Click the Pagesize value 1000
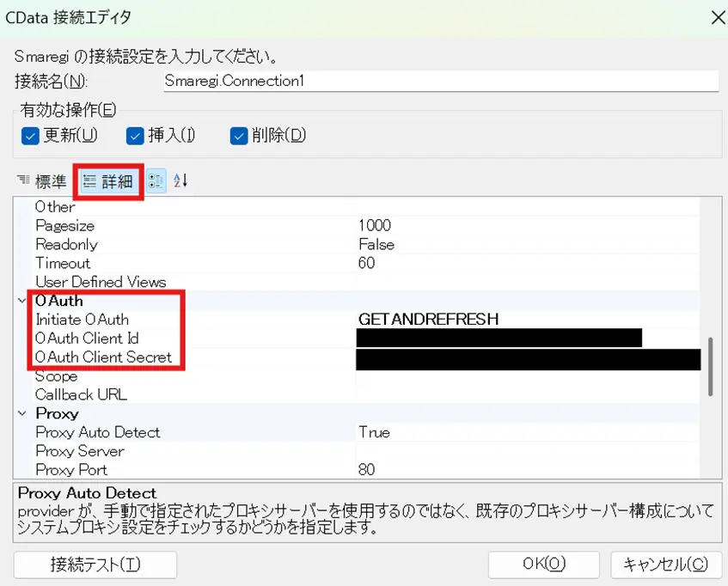Viewport: 728px width, 586px height. 375,225
